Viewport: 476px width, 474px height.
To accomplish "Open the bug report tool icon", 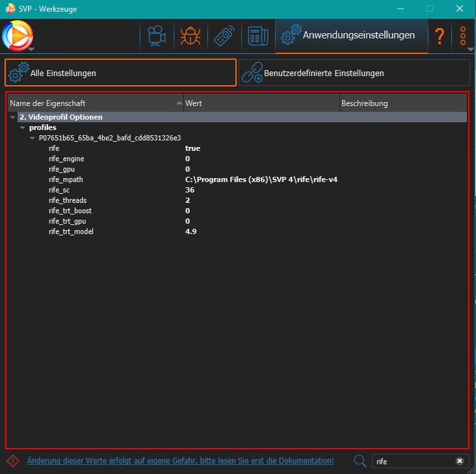I will coord(190,36).
